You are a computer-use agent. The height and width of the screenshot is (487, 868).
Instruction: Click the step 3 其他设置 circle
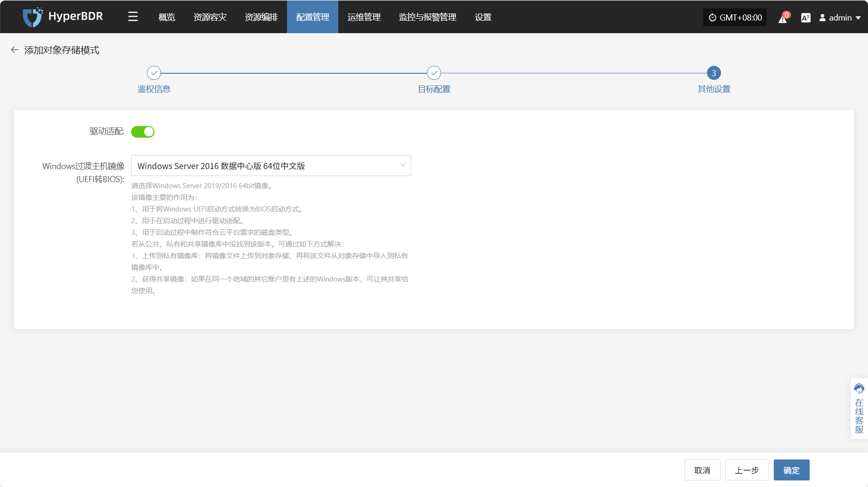(x=714, y=73)
